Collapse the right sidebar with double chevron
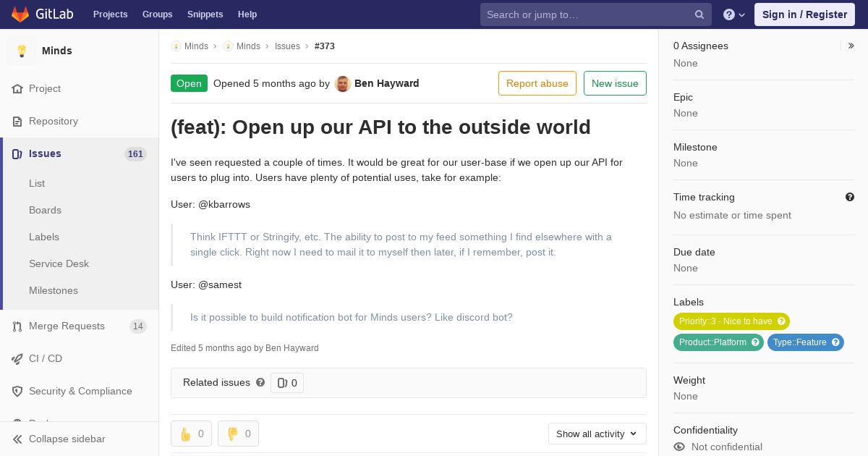Image resolution: width=868 pixels, height=456 pixels. point(851,46)
